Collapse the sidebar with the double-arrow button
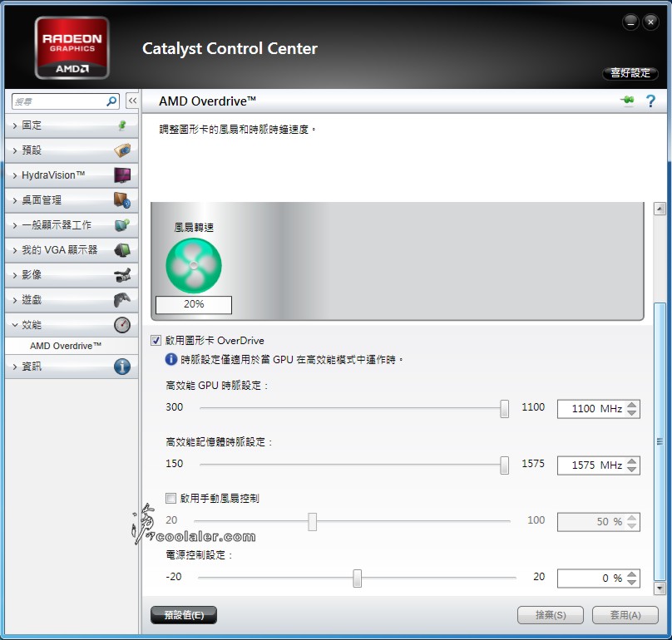 (132, 101)
